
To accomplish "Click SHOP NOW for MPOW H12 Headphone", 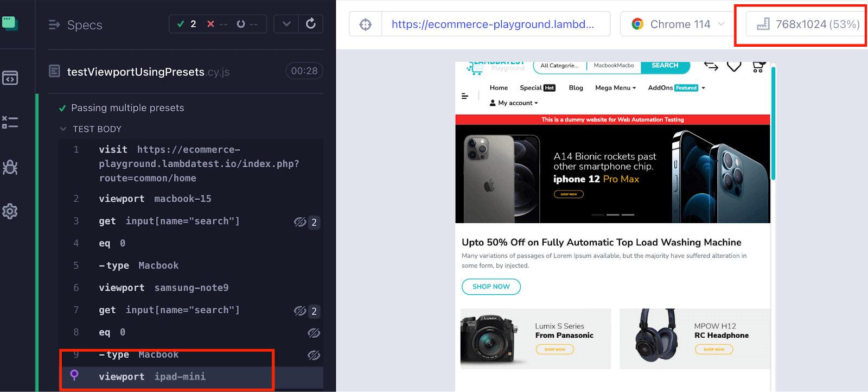I will (x=713, y=349).
